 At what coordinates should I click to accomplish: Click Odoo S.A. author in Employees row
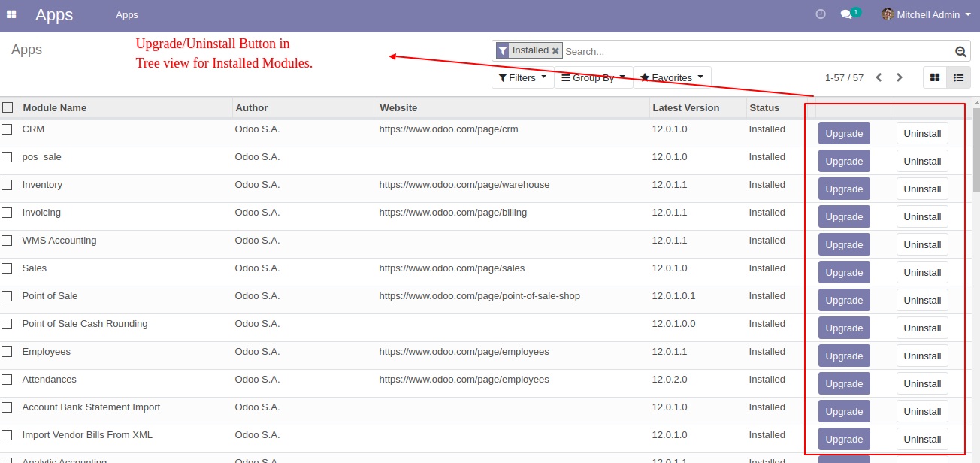click(257, 352)
